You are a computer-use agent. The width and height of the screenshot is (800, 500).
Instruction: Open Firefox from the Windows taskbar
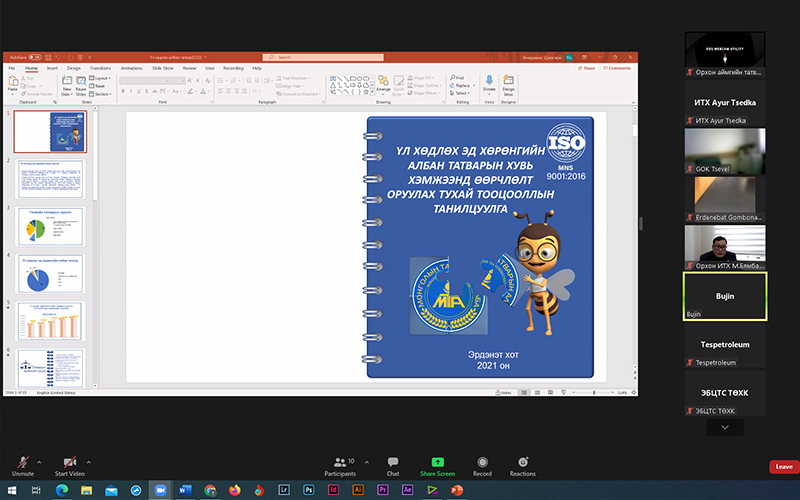click(x=234, y=490)
